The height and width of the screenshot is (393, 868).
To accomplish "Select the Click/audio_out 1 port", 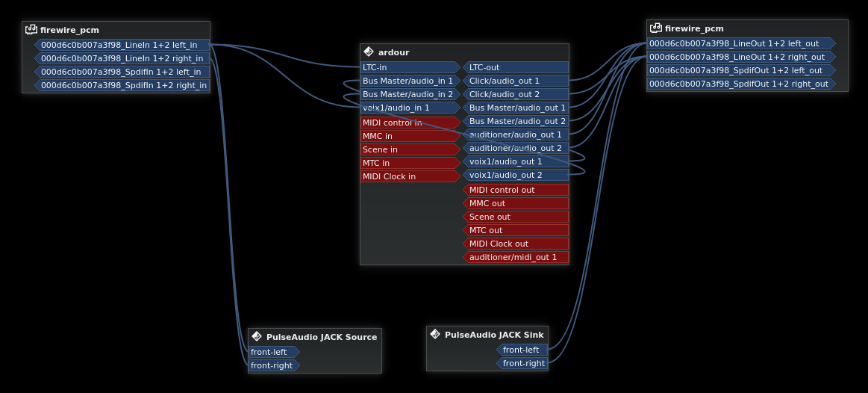I will 516,81.
